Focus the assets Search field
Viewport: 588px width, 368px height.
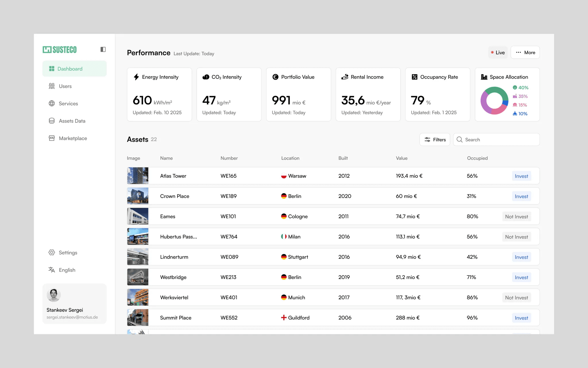click(500, 140)
